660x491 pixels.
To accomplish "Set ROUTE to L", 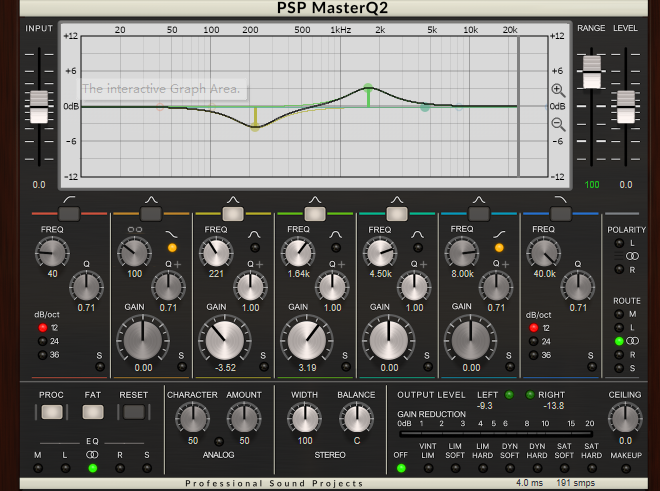I will (x=619, y=328).
